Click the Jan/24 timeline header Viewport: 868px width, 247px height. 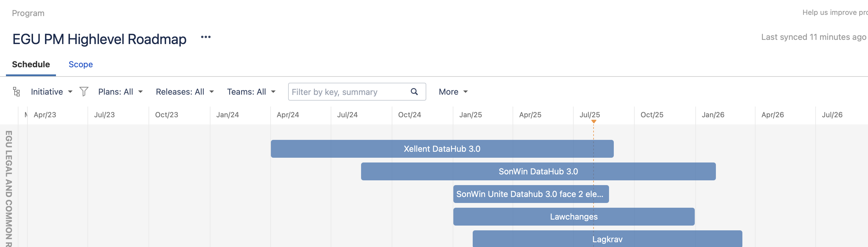(x=227, y=115)
